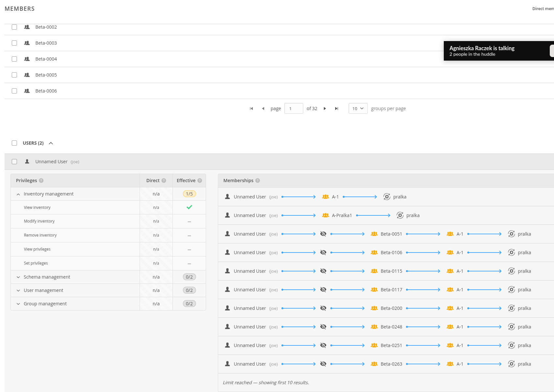554x392 pixels.
Task: Click the Memberships help icon
Action: [258, 181]
